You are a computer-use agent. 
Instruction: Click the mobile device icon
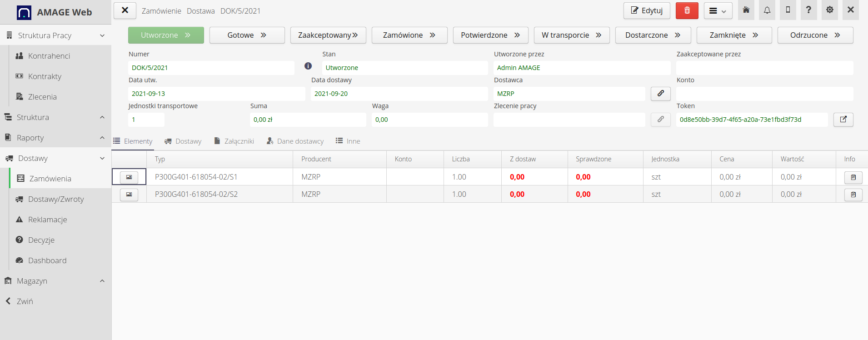coord(788,10)
